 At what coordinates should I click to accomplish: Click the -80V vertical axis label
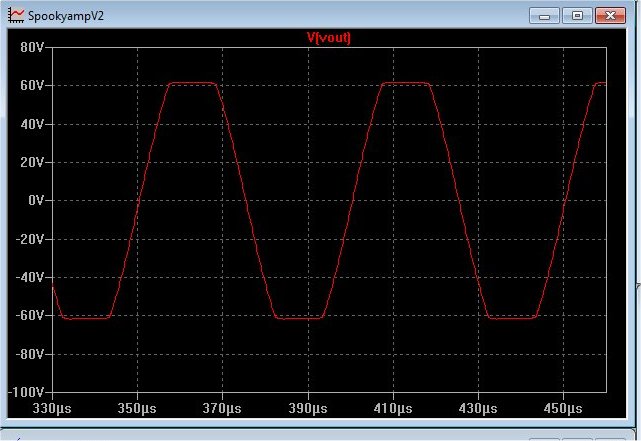point(29,354)
